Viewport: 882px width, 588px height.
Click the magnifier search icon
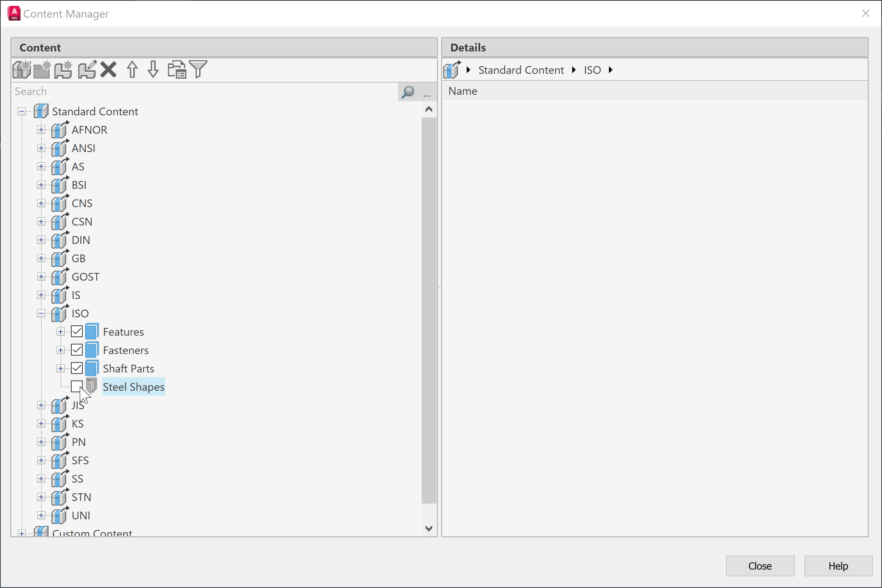point(408,92)
